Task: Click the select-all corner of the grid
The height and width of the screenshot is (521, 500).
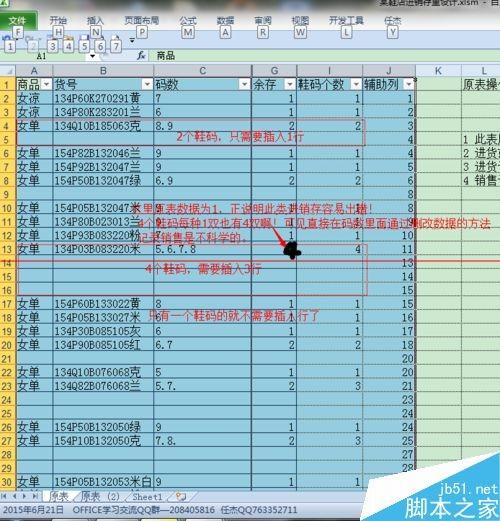Action: tap(8, 71)
